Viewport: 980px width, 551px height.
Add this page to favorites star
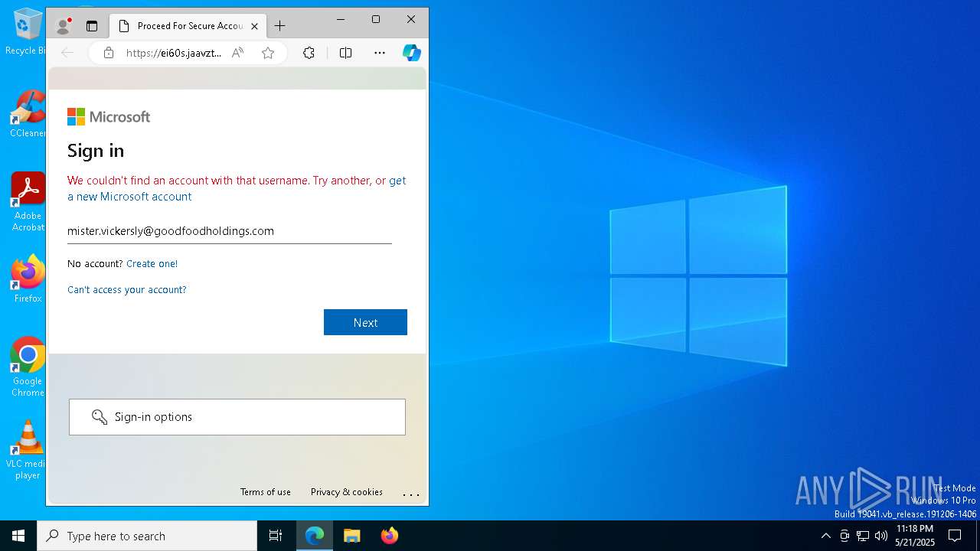268,53
